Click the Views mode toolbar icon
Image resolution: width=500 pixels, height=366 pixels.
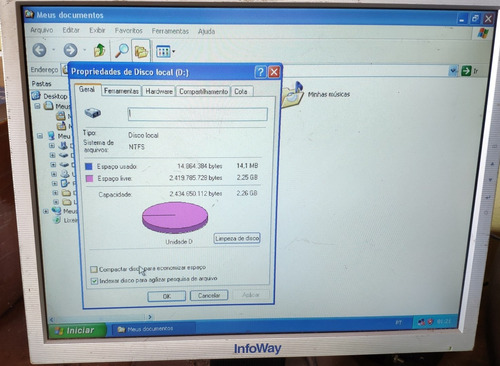point(163,51)
